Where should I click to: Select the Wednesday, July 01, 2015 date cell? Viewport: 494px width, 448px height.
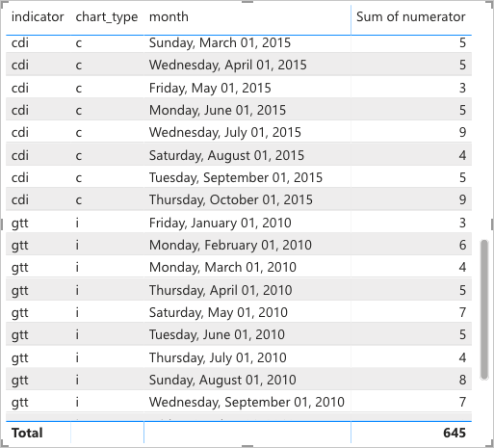tap(225, 132)
